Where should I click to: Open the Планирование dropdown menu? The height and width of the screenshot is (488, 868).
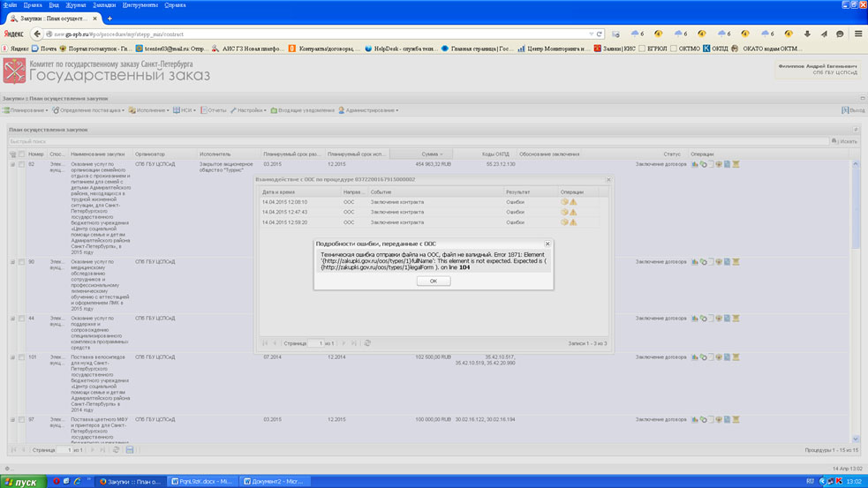(x=26, y=110)
